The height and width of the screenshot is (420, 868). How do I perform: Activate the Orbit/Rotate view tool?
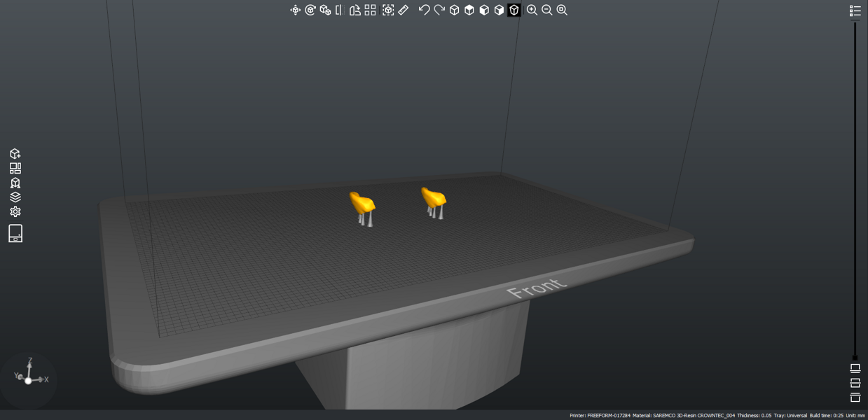[311, 10]
